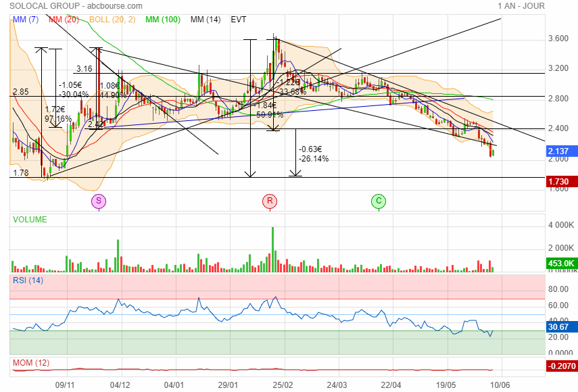
Task: Click the blue 30.67 RSI value badge
Action: pos(561,327)
